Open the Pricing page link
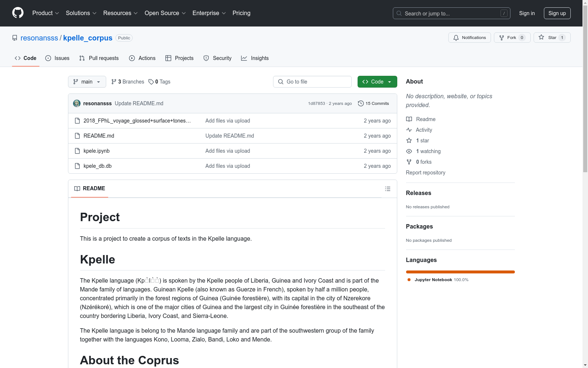Viewport: 588px width, 368px height. (x=241, y=13)
